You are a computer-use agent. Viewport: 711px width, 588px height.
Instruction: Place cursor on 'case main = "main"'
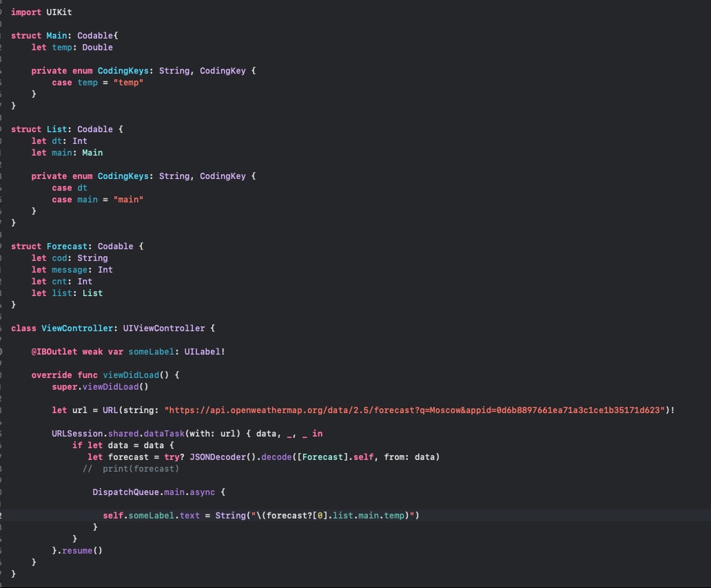(98, 200)
